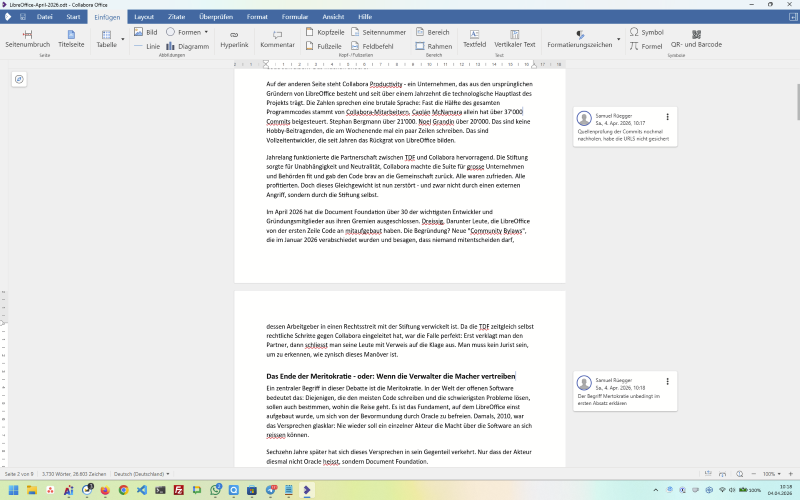The image size is (800, 500).
Task: Open File Explorer from taskbar
Action: pyautogui.click(x=32, y=490)
